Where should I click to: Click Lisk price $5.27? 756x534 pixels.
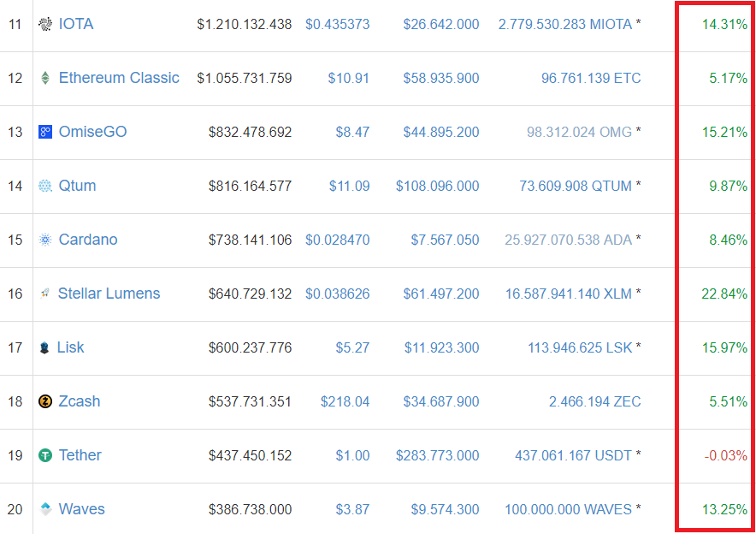click(352, 347)
